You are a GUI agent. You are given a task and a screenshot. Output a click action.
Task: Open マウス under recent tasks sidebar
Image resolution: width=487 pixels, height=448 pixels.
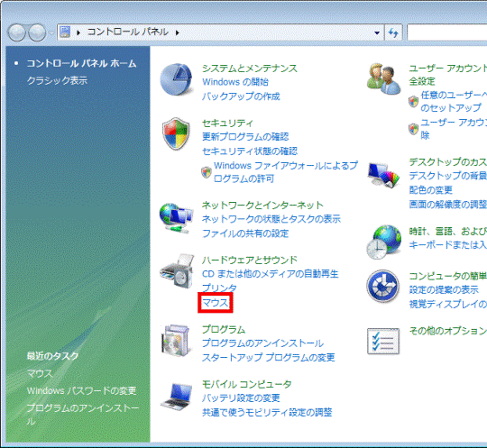[x=40, y=373]
